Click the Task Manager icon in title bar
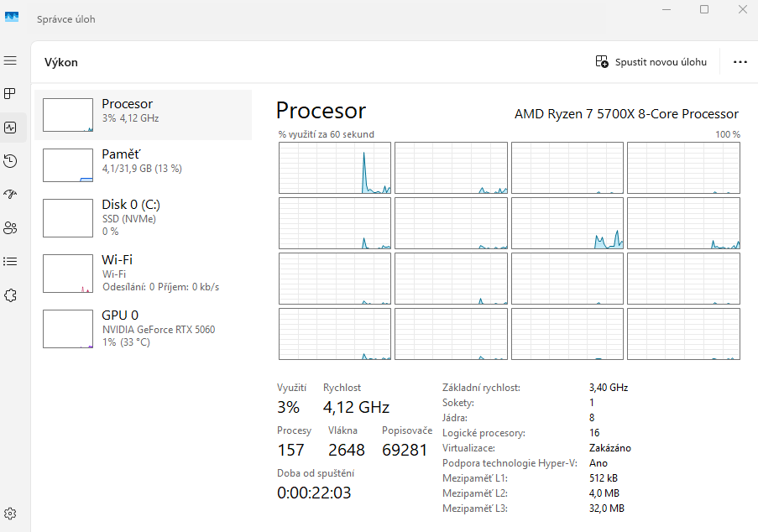Screen dimensions: 758x532 (x=12, y=17)
